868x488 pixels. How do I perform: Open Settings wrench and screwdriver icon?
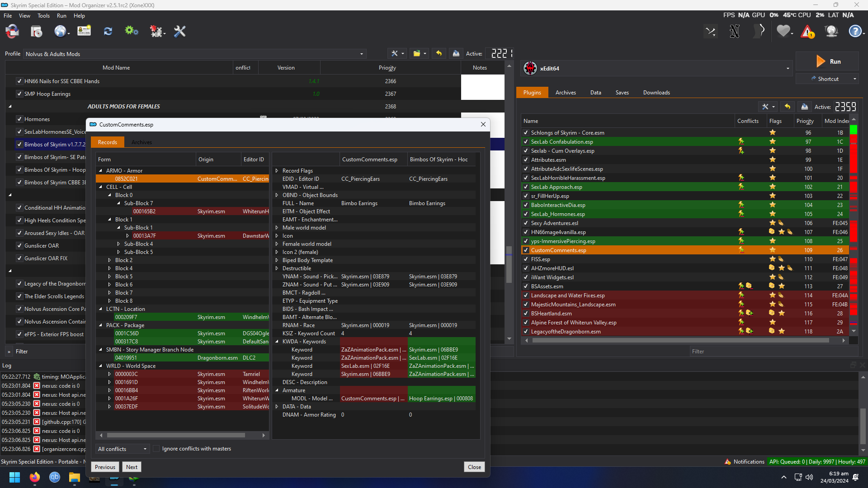pos(180,31)
